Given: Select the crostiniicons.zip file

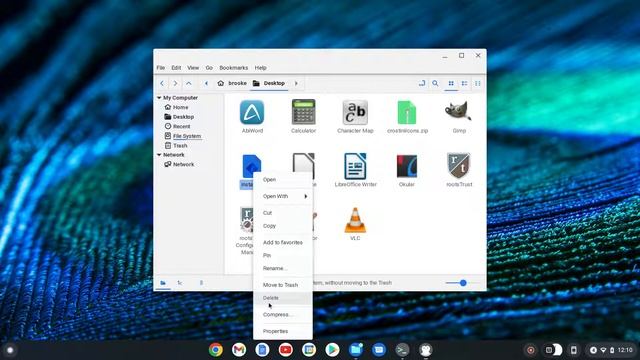Looking at the screenshot, I should 407,112.
